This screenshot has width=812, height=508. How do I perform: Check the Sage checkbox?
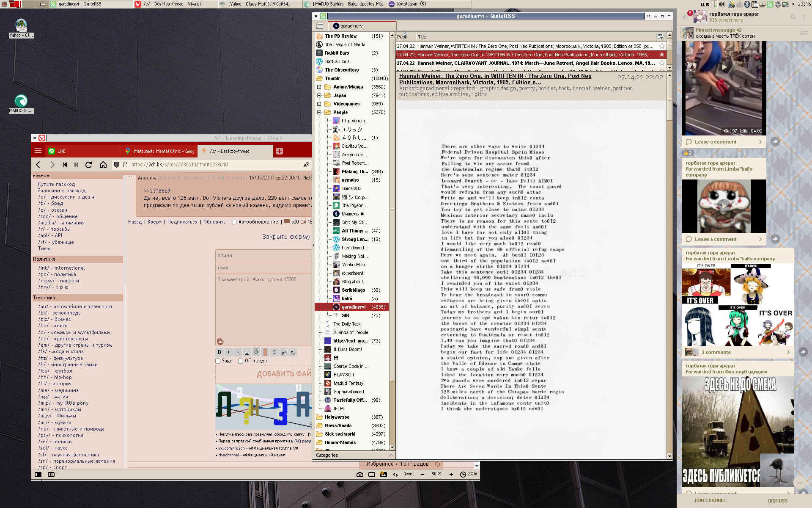218,361
